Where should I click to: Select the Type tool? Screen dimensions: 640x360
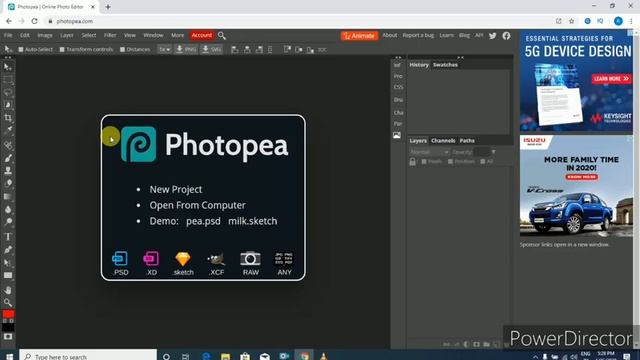pyautogui.click(x=8, y=237)
